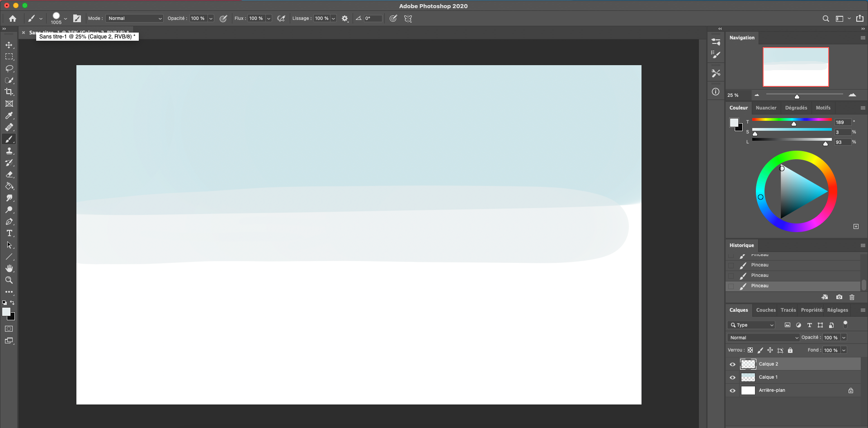Open the brush Mode dropdown
Viewport: 868px width, 428px height.
click(134, 19)
